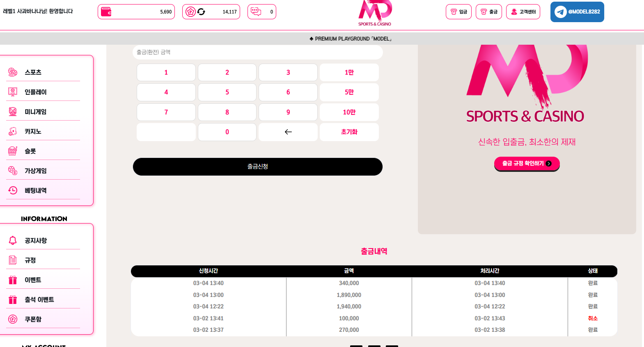Click the 이벤트 gift box icon
Screen dimensions: 644x347
[13, 280]
